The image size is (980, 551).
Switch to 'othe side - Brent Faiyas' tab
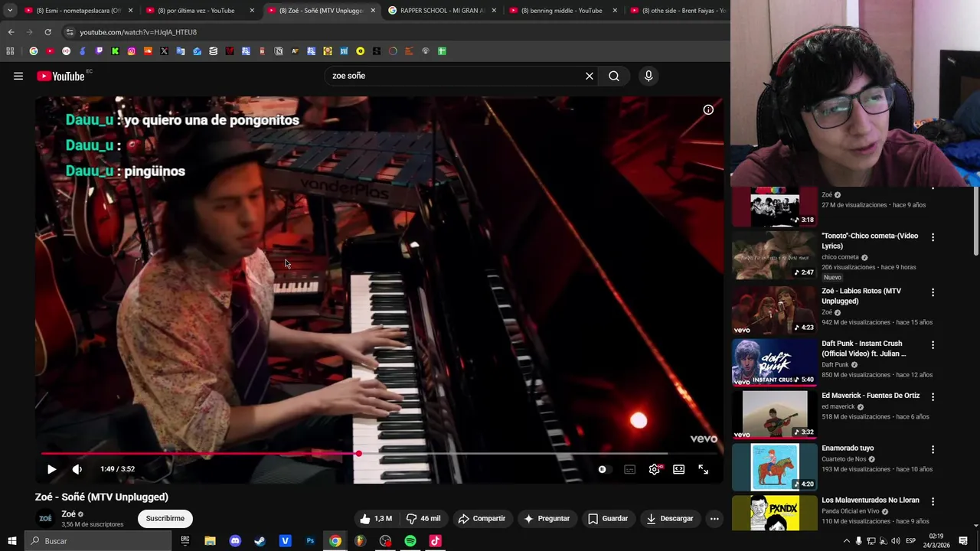[x=678, y=11]
